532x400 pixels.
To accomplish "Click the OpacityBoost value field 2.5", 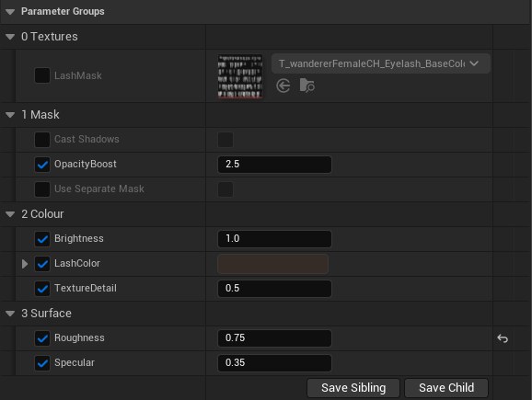I will pos(274,165).
